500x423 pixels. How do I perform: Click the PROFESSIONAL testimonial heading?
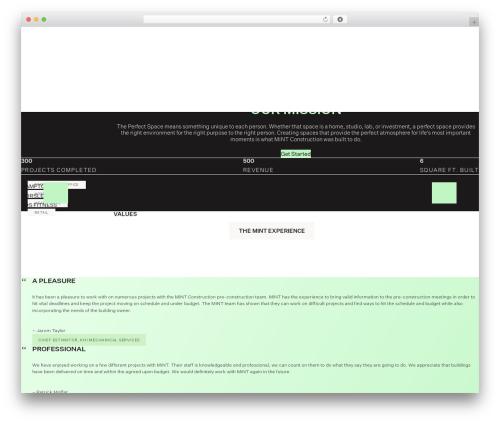(x=59, y=349)
